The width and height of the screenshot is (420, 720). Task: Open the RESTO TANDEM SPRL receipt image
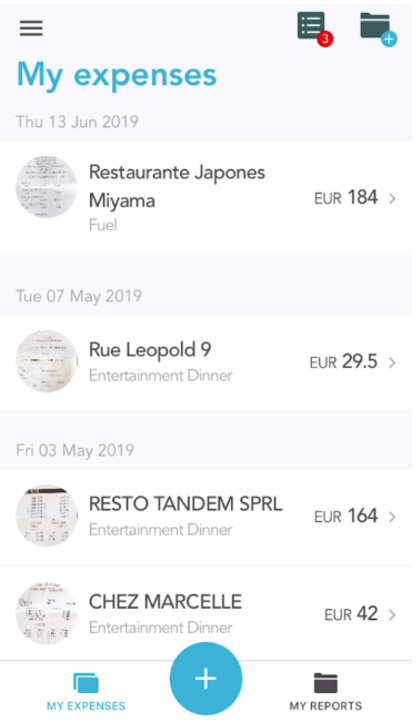click(x=46, y=515)
